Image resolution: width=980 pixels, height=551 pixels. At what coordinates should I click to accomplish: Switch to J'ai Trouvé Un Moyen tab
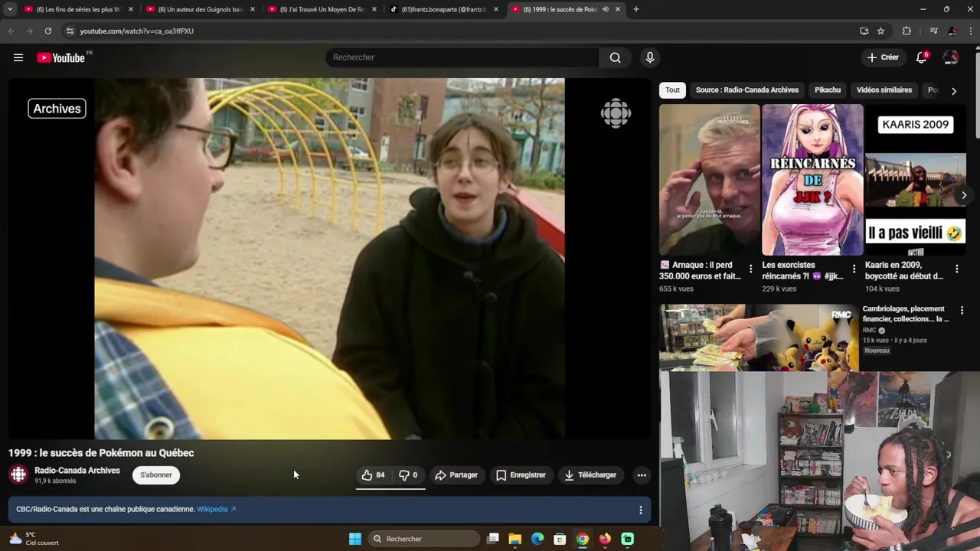(321, 9)
